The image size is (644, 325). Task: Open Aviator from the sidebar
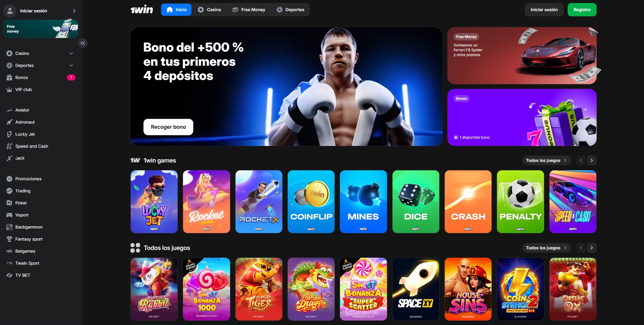41,110
